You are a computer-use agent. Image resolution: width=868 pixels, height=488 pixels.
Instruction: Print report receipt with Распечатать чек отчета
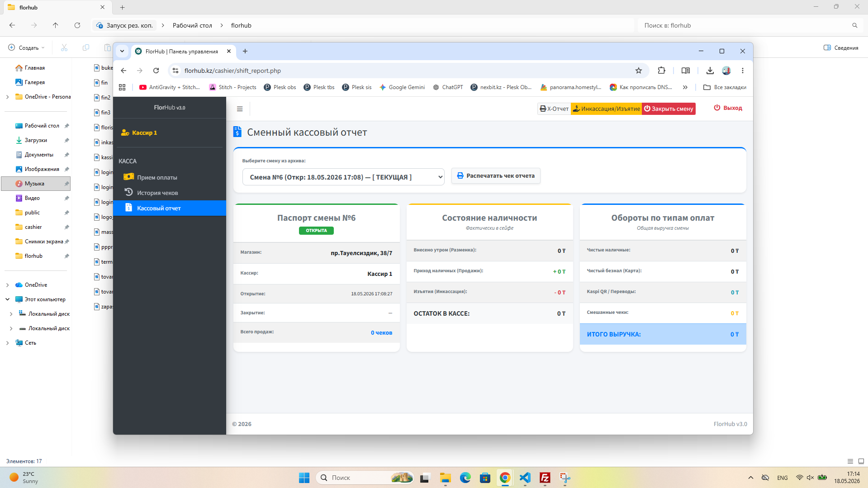[496, 175]
